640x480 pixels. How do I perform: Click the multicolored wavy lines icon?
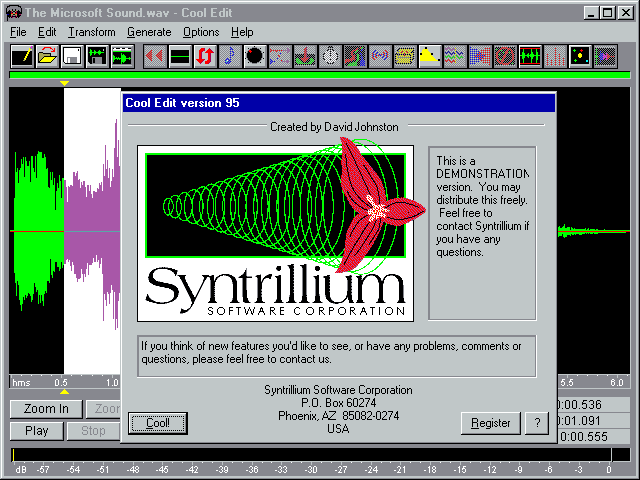[x=455, y=56]
